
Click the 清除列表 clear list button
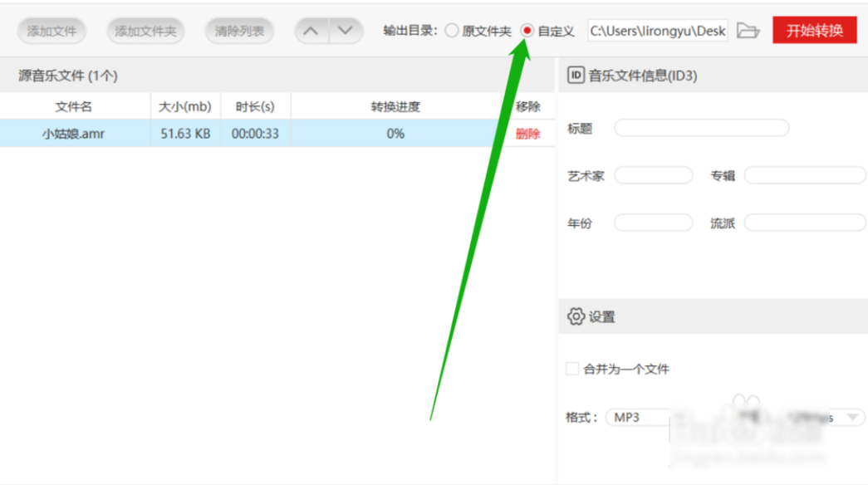239,30
